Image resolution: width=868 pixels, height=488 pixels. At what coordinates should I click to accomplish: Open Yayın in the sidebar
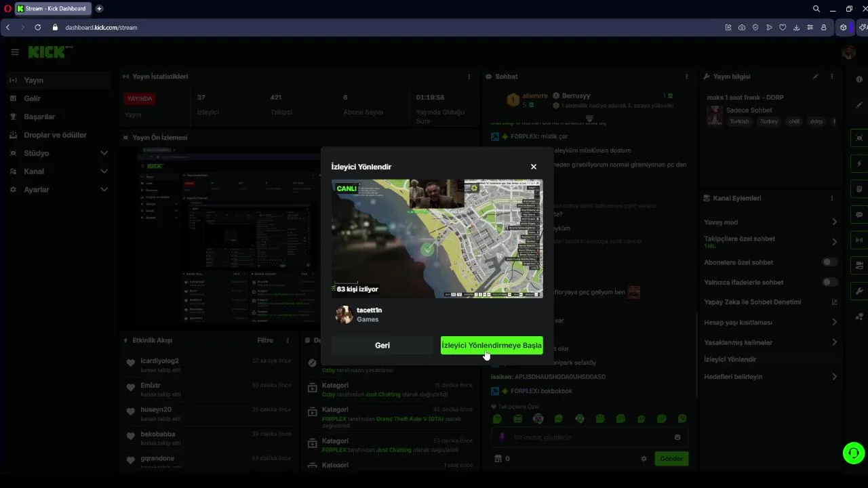58,80
